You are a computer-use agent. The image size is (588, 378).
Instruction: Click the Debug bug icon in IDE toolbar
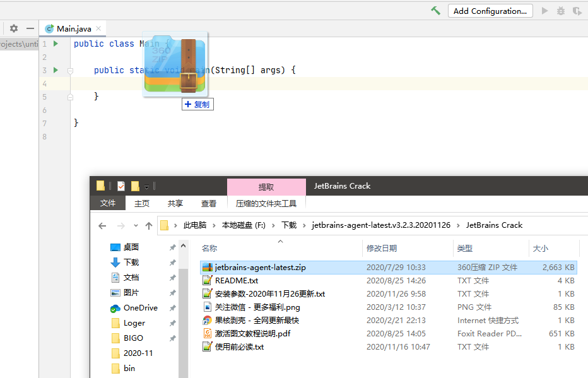click(561, 11)
